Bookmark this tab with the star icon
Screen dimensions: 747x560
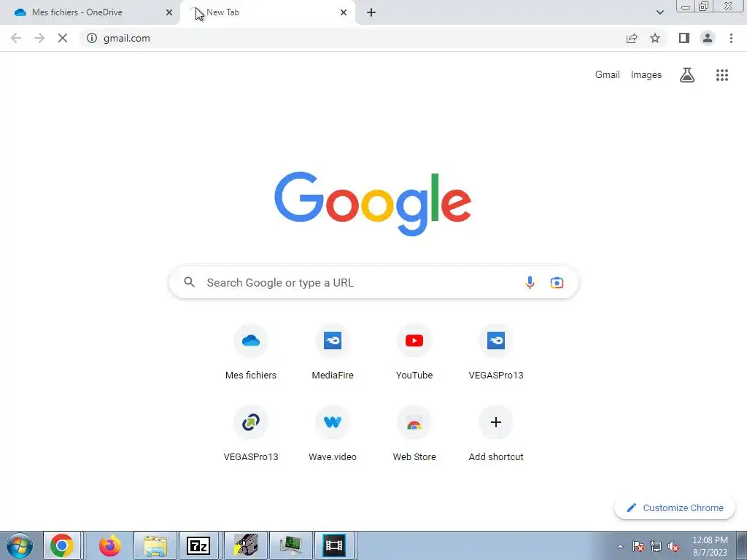[x=655, y=38]
